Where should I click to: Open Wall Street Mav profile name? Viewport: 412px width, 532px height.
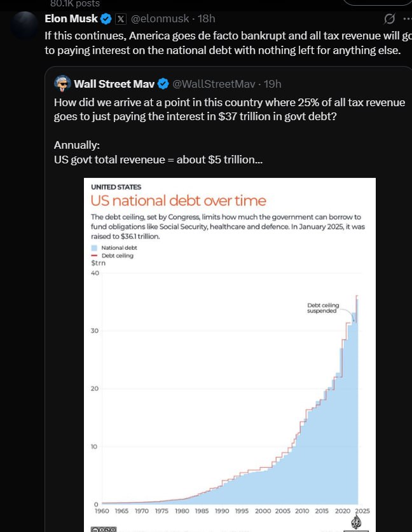pyautogui.click(x=114, y=84)
